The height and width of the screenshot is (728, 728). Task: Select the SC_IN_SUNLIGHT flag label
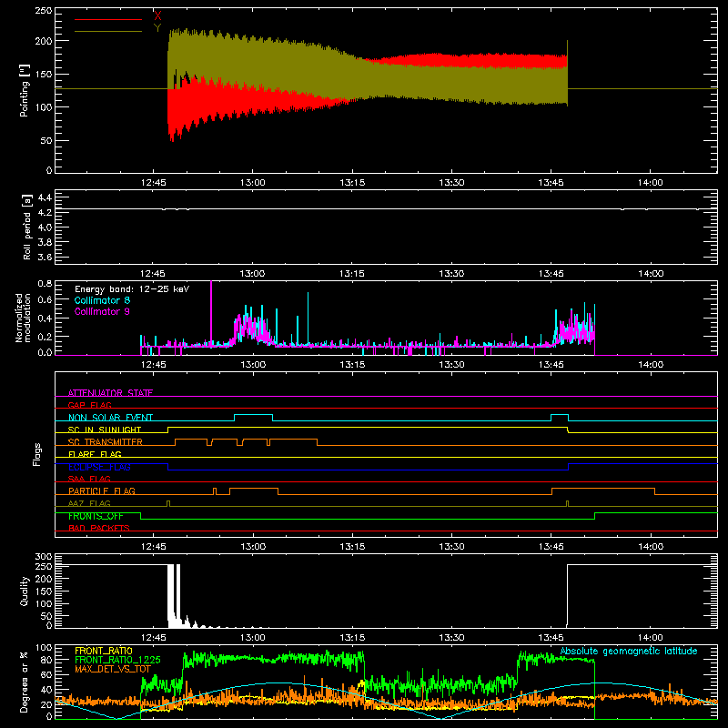coord(105,430)
